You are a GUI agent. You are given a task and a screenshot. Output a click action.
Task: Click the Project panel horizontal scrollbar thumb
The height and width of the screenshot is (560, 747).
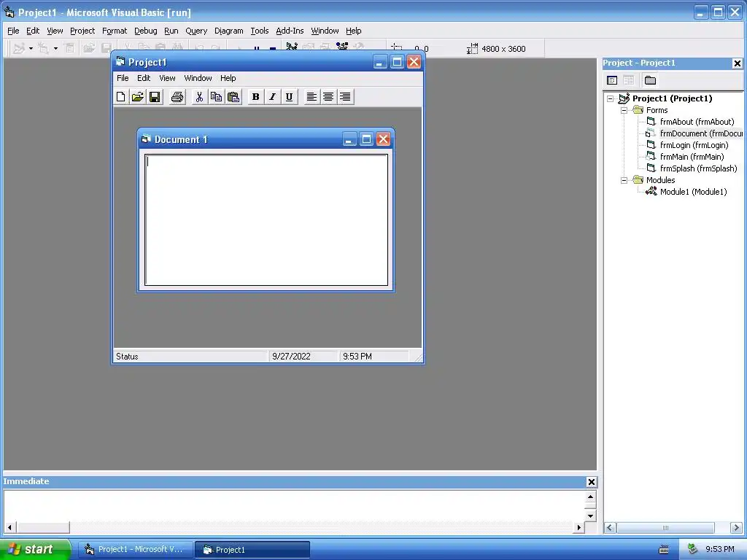point(665,528)
